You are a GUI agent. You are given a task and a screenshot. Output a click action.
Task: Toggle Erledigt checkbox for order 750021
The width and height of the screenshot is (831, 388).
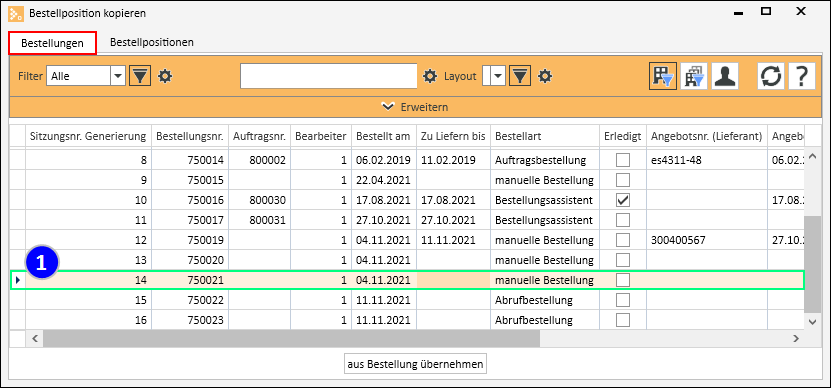pos(623,280)
